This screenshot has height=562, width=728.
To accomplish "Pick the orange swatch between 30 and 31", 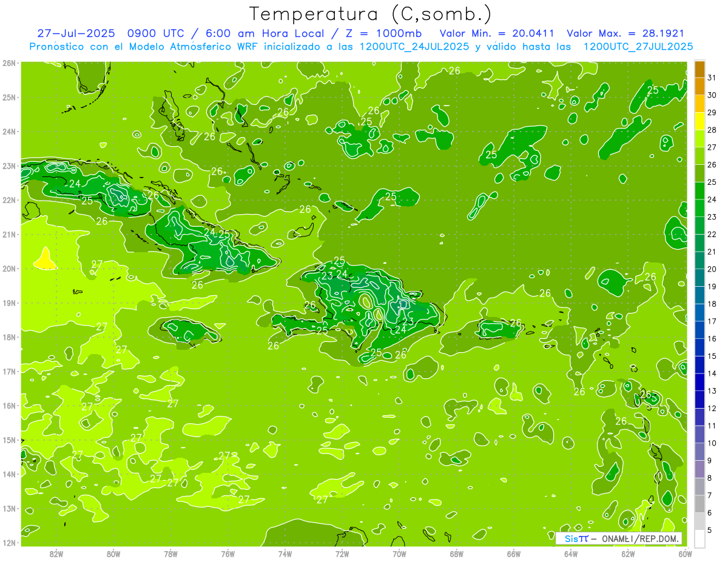I will point(699,86).
